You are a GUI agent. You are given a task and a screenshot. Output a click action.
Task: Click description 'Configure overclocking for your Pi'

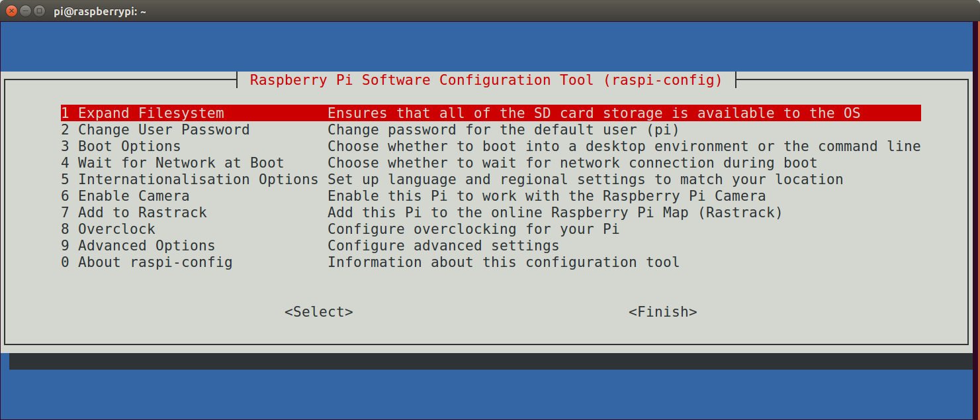[474, 229]
